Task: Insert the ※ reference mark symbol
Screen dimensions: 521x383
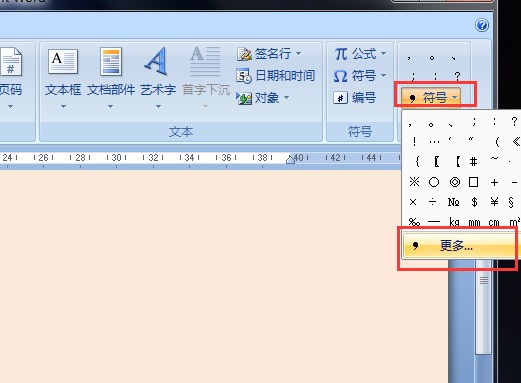Action: pos(414,182)
